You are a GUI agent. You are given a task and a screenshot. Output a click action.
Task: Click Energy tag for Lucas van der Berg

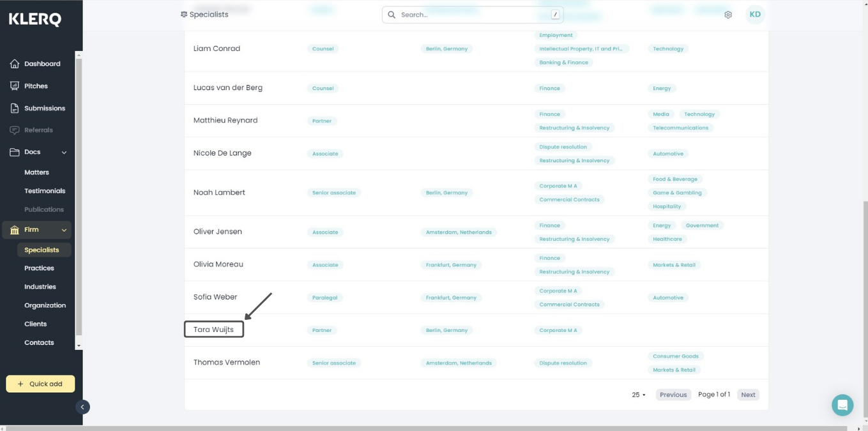coord(662,89)
